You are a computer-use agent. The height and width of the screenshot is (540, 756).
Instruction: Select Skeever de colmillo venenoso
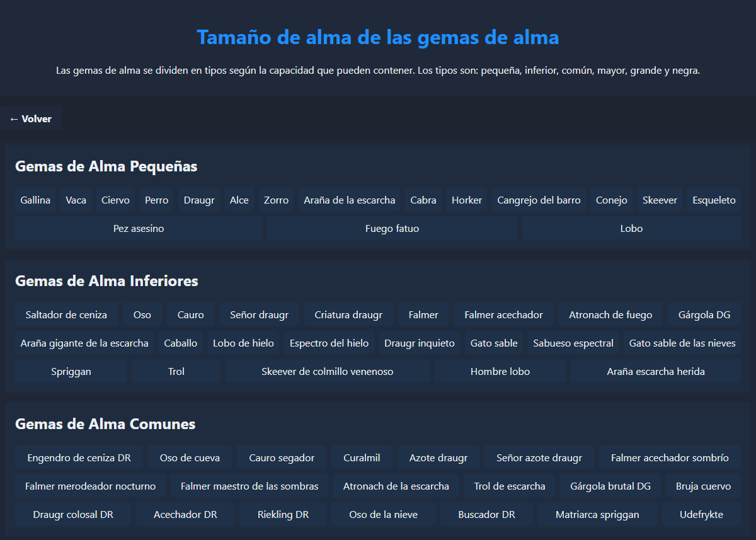click(328, 371)
